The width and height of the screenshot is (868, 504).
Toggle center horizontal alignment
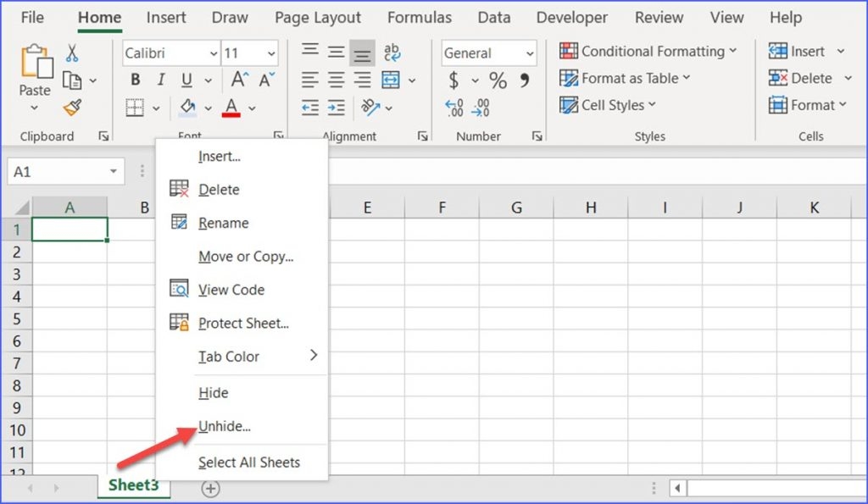[x=337, y=80]
